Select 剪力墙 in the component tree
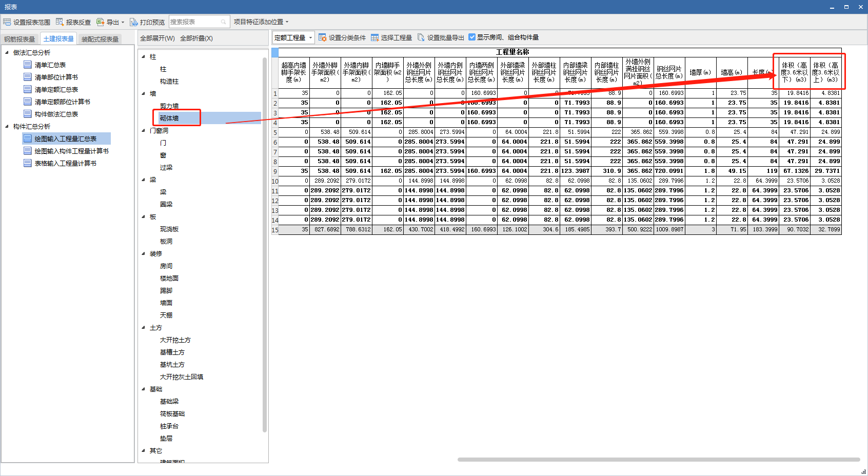 pyautogui.click(x=169, y=106)
